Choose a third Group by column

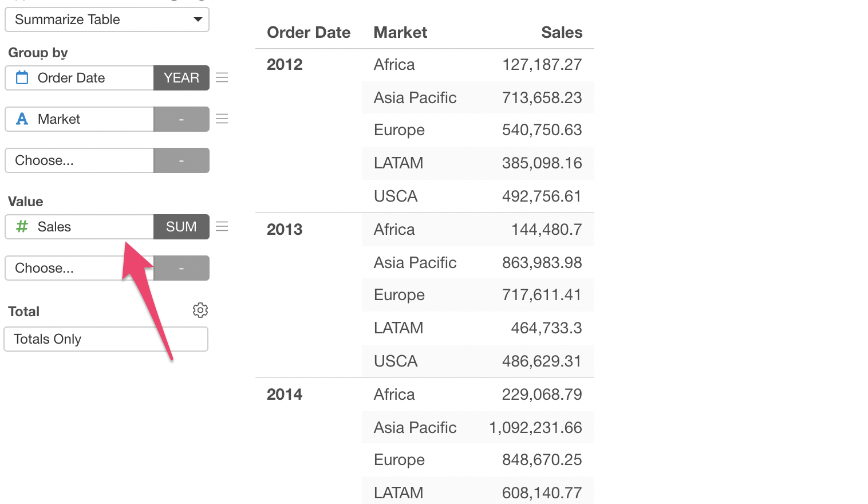[79, 160]
